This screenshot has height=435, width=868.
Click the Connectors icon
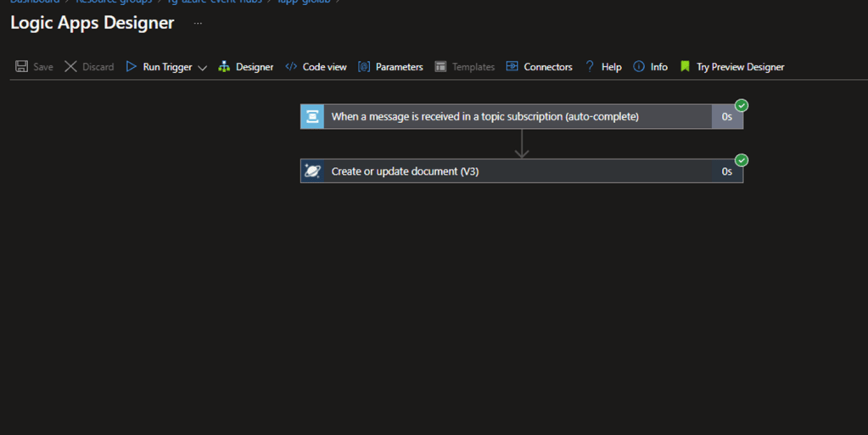(512, 67)
